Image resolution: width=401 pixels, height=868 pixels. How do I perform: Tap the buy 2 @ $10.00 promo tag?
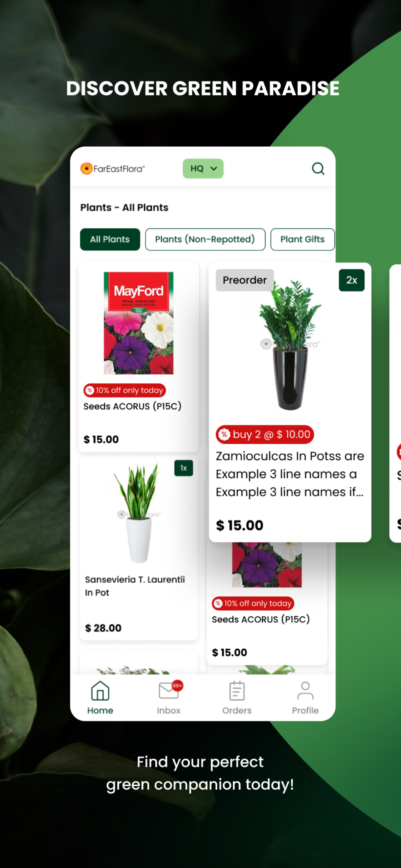265,434
